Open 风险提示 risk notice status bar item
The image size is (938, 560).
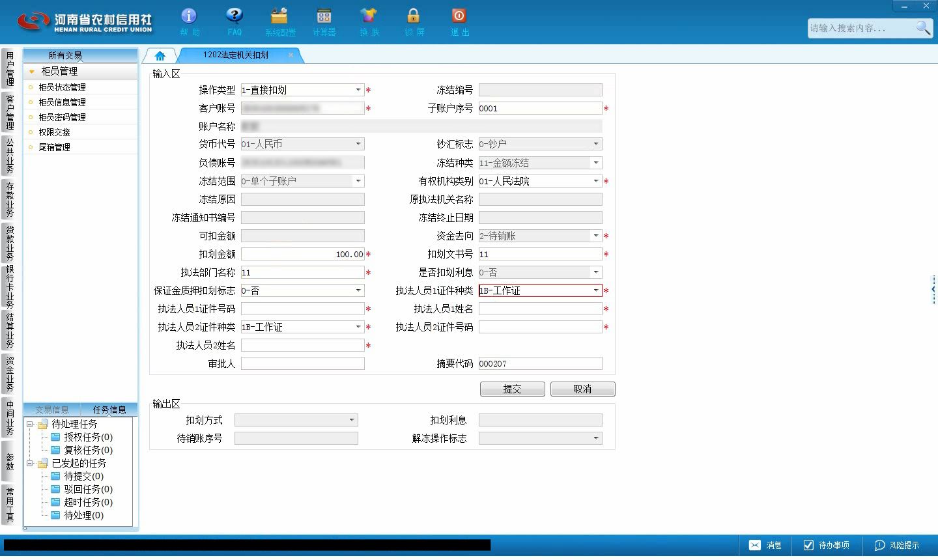(x=897, y=545)
